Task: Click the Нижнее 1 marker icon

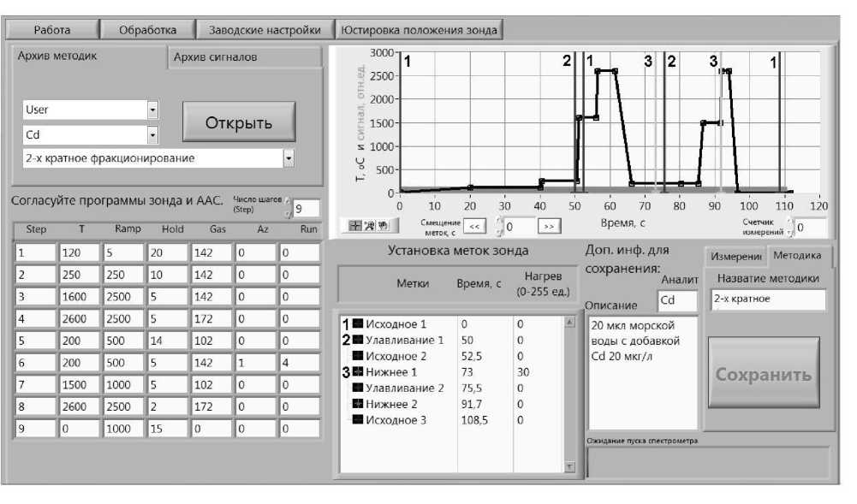Action: pyautogui.click(x=358, y=372)
